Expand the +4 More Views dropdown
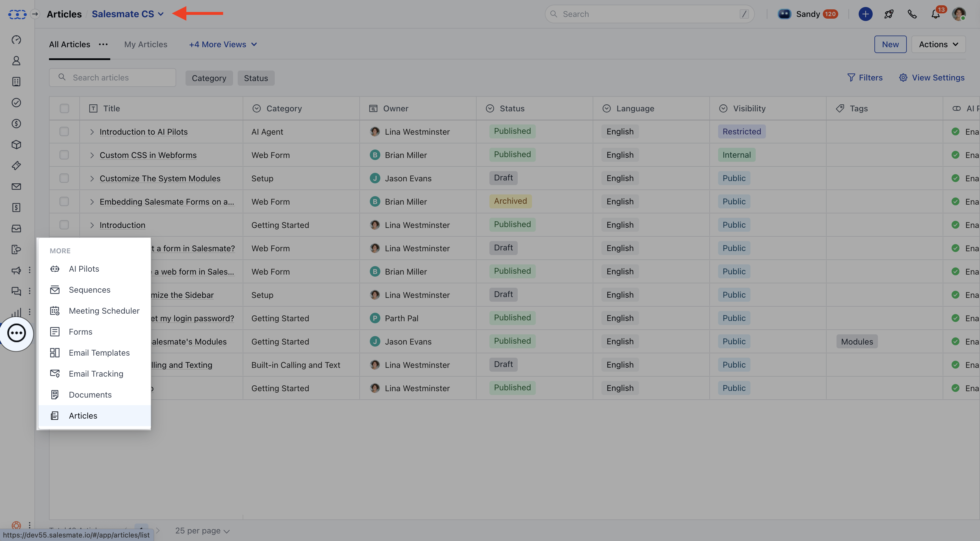The image size is (980, 541). click(223, 45)
